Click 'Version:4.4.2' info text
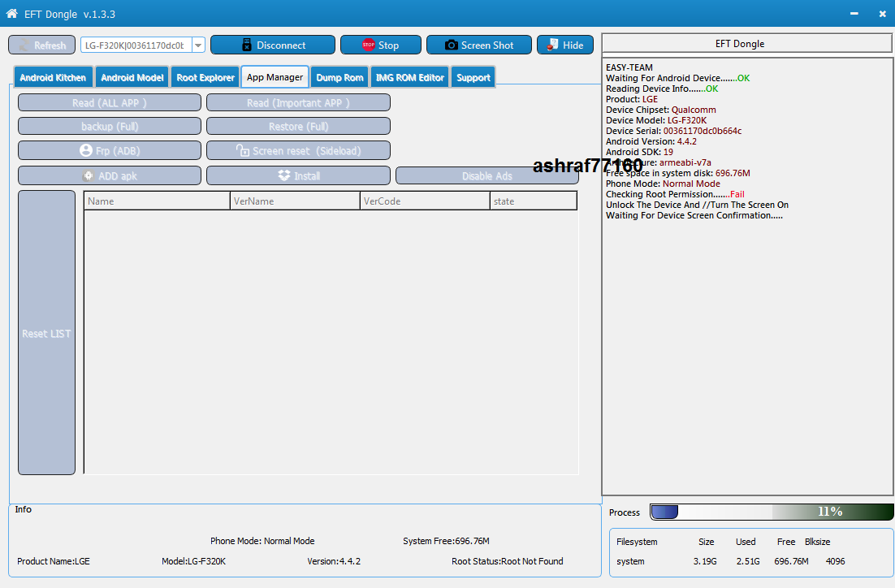The height and width of the screenshot is (588, 895). pos(334,561)
